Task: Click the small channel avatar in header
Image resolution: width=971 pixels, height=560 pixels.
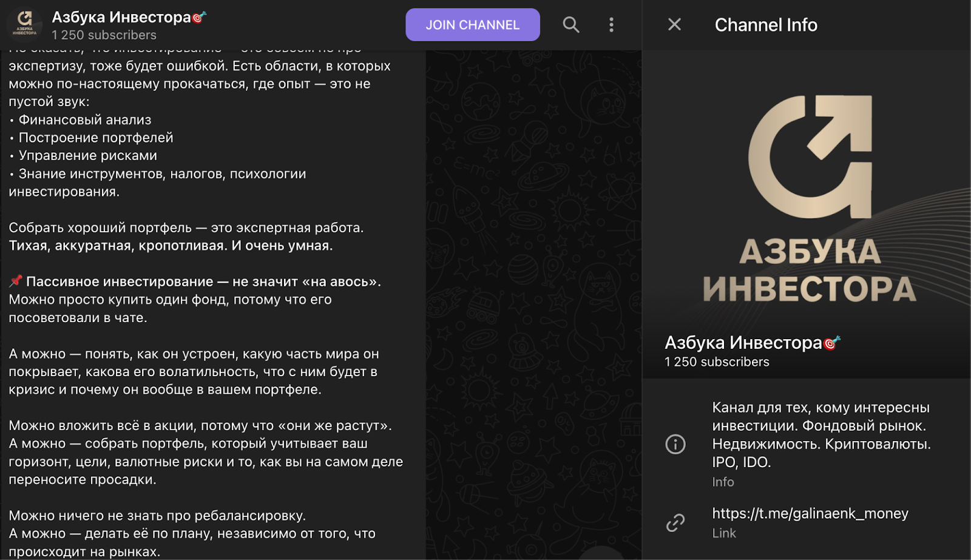Action: [24, 25]
